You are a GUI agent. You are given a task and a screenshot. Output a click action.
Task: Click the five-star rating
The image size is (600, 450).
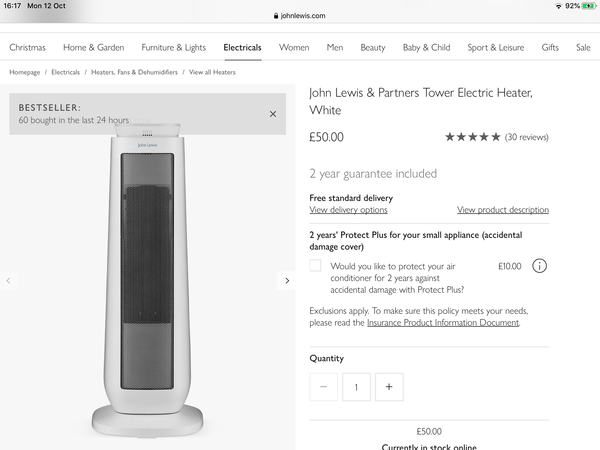[473, 137]
